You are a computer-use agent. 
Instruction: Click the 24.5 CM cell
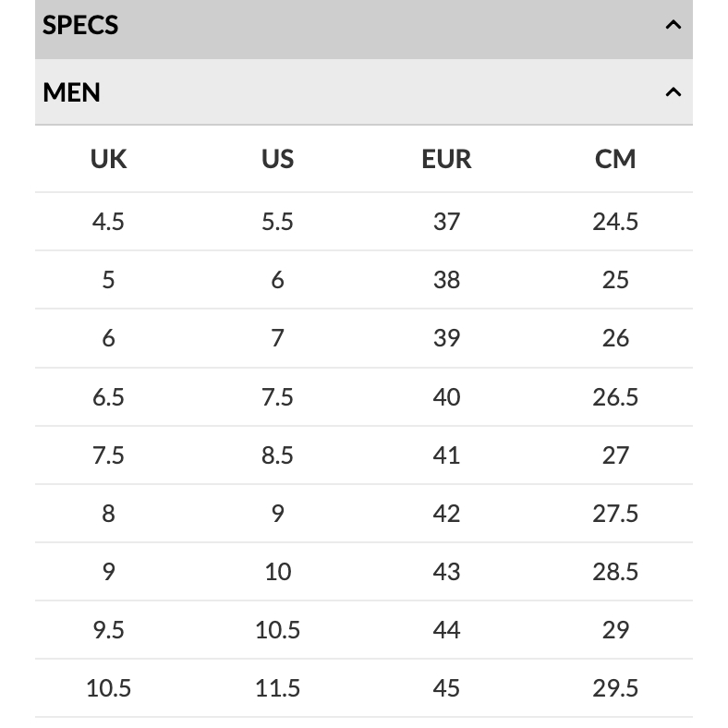615,222
